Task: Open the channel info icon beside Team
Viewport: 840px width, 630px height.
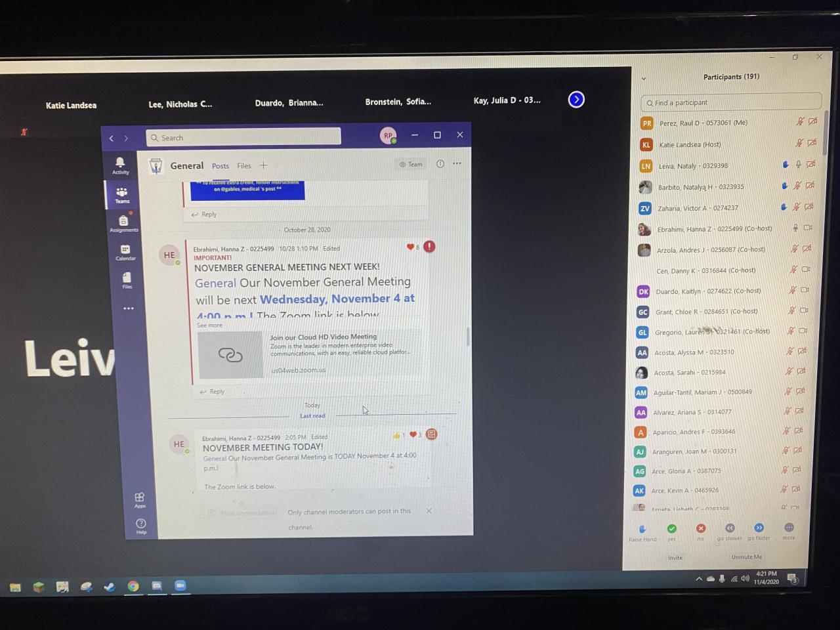Action: pos(440,164)
